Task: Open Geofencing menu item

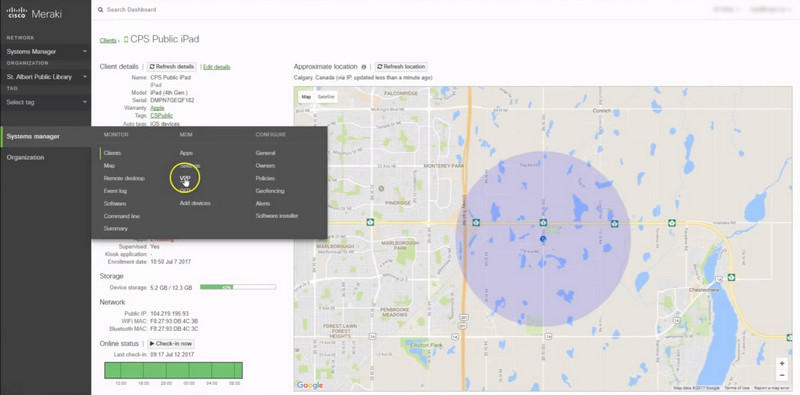Action: pyautogui.click(x=270, y=191)
